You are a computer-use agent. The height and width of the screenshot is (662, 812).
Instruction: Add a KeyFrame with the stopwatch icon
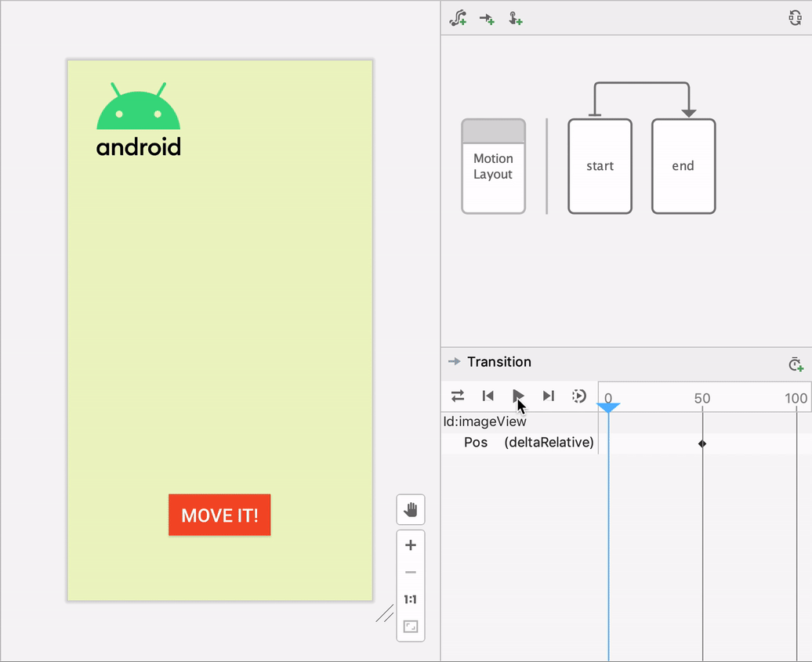(796, 364)
